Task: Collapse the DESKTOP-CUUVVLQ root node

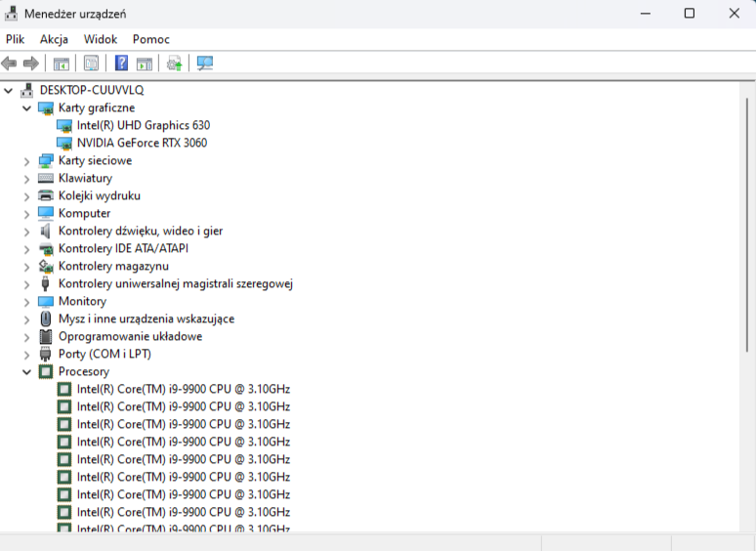Action: [8, 90]
